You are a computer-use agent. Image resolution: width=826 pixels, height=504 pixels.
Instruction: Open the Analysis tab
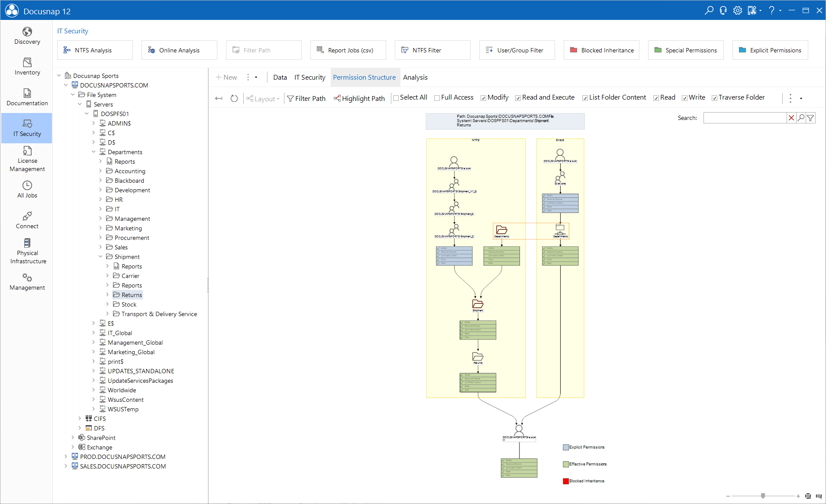pos(415,77)
